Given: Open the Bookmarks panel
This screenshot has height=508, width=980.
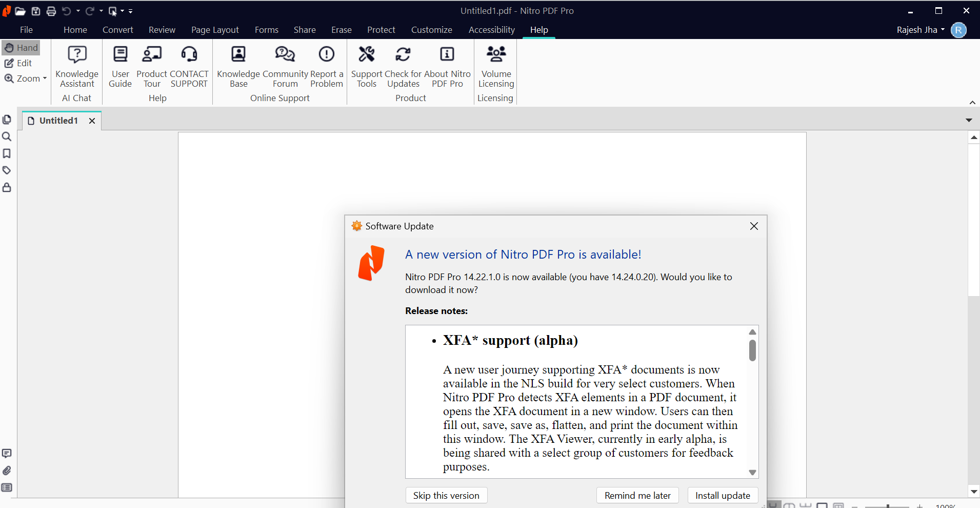Looking at the screenshot, I should 7,153.
